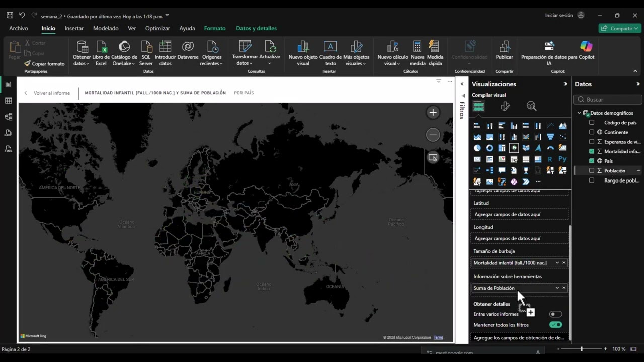Switch to the Insertar ribbon tab
The width and height of the screenshot is (644, 362).
(x=74, y=28)
